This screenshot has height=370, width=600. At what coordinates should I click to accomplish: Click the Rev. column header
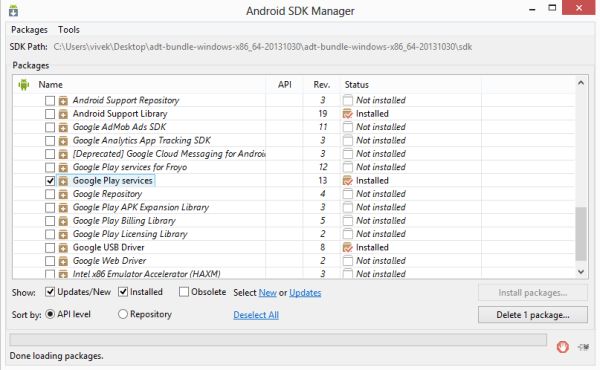[322, 85]
